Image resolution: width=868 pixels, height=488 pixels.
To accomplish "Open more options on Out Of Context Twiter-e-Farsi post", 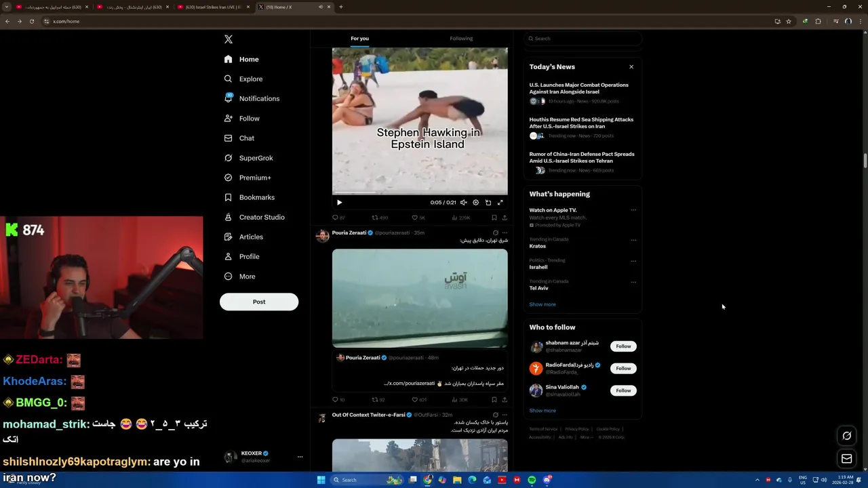I will [505, 415].
